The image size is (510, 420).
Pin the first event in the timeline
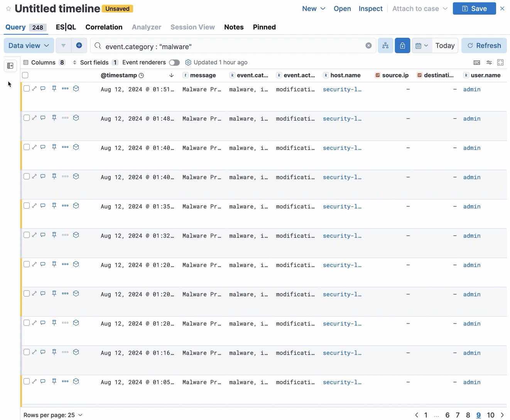point(54,88)
